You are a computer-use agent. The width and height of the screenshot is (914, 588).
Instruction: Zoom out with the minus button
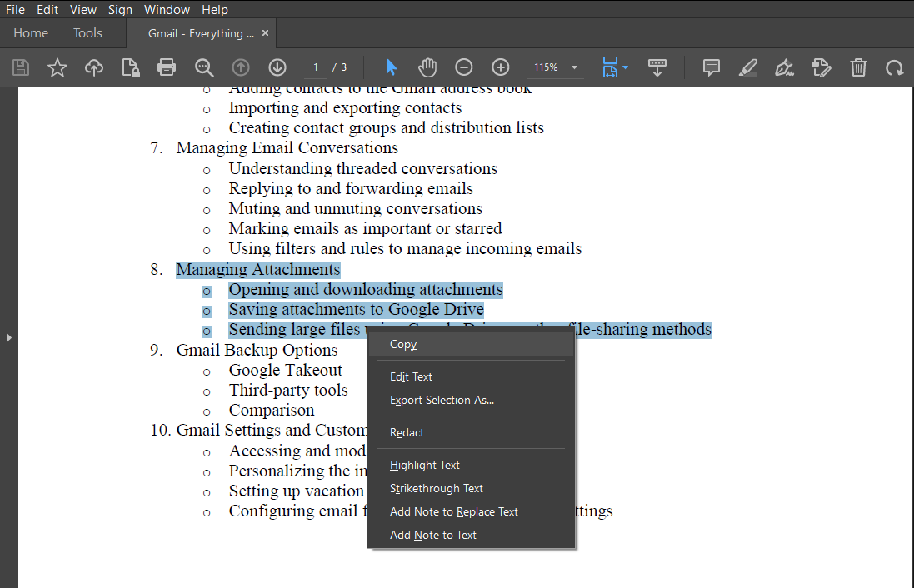point(464,67)
